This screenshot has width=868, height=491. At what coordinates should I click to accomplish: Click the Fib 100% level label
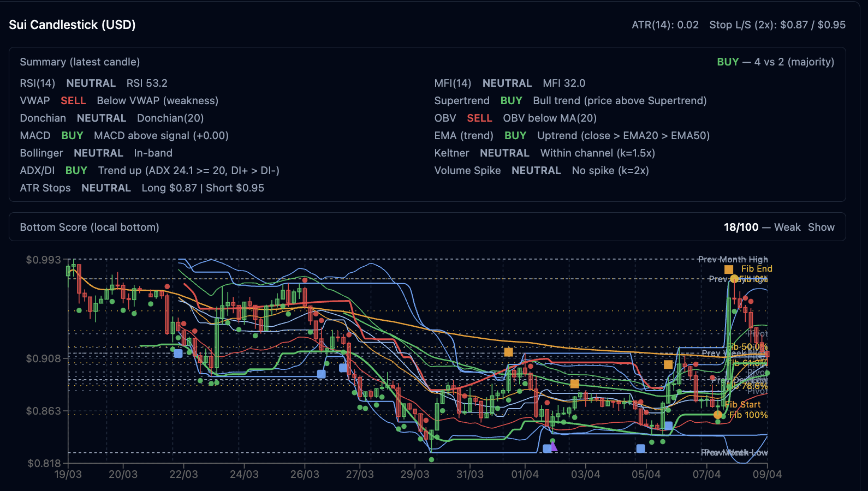coord(748,415)
